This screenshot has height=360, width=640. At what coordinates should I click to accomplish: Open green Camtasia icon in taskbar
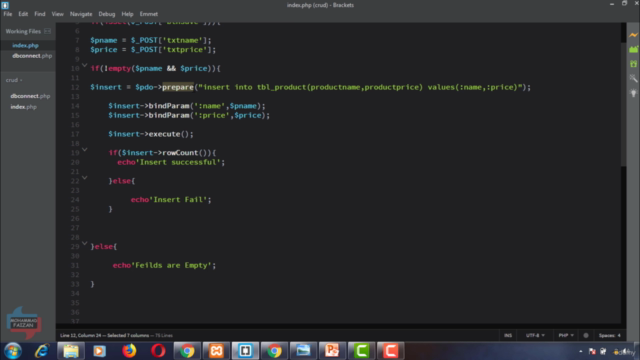[361, 351]
